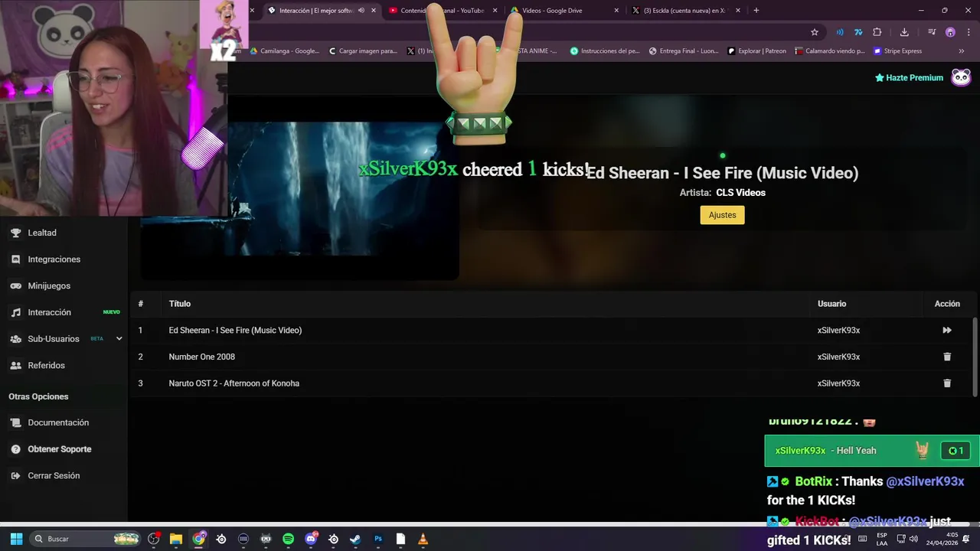
Task: Open the Integraciones sidebar icon
Action: [x=15, y=259]
